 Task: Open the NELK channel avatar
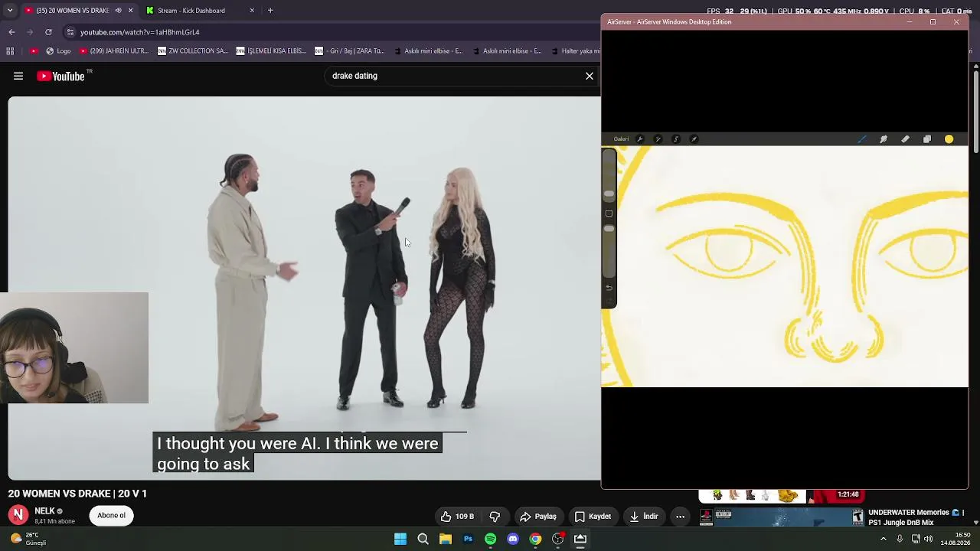coord(18,515)
